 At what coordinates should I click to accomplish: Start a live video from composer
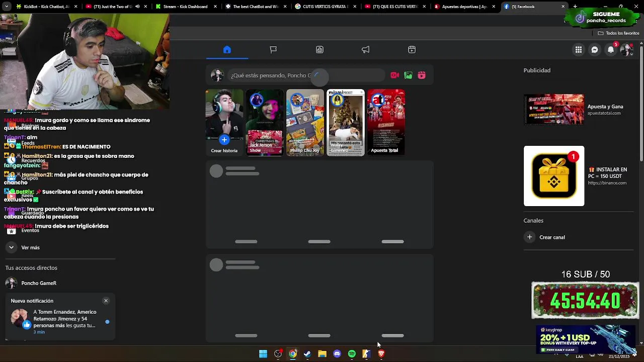point(395,75)
